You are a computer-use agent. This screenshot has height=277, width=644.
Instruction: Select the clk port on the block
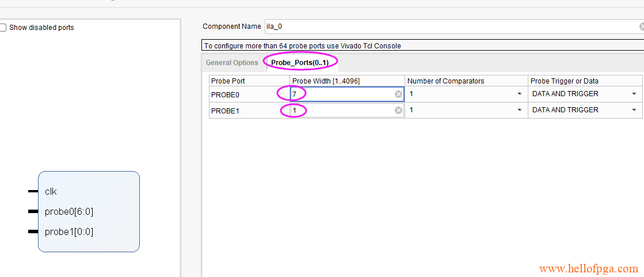(x=51, y=192)
